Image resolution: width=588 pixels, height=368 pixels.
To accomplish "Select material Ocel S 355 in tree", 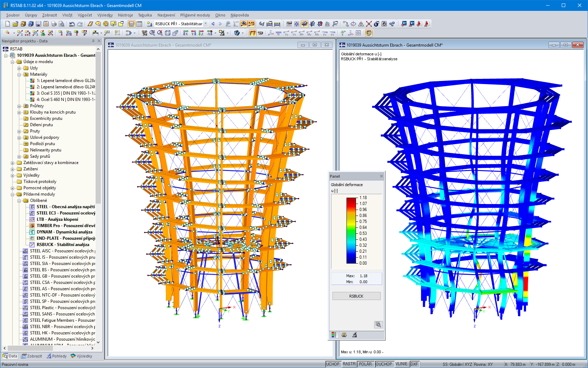I will coord(66,93).
